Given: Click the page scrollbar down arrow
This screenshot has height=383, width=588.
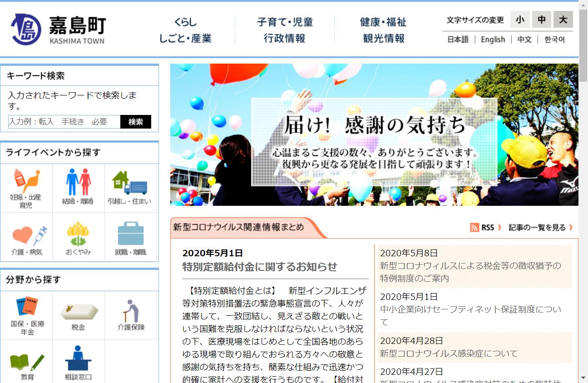Looking at the screenshot, I should (x=583, y=378).
